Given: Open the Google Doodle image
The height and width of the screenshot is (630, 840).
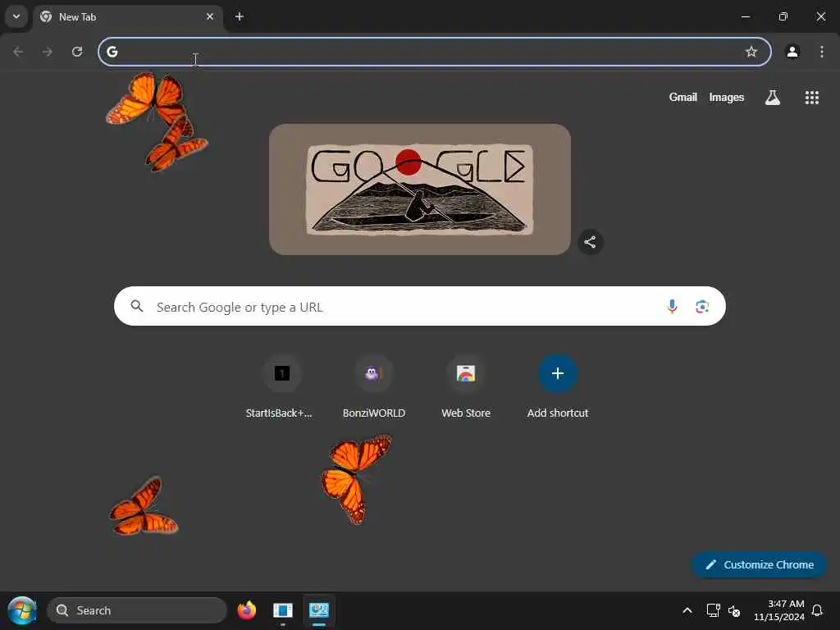Looking at the screenshot, I should (x=419, y=189).
